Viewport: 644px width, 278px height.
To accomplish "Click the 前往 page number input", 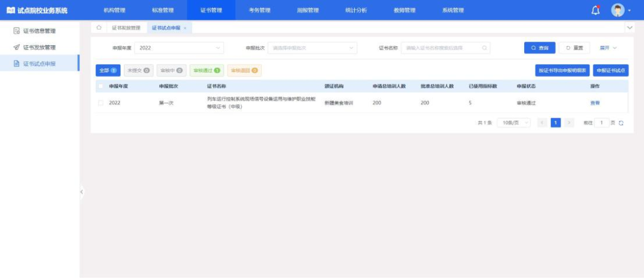I will pyautogui.click(x=602, y=123).
